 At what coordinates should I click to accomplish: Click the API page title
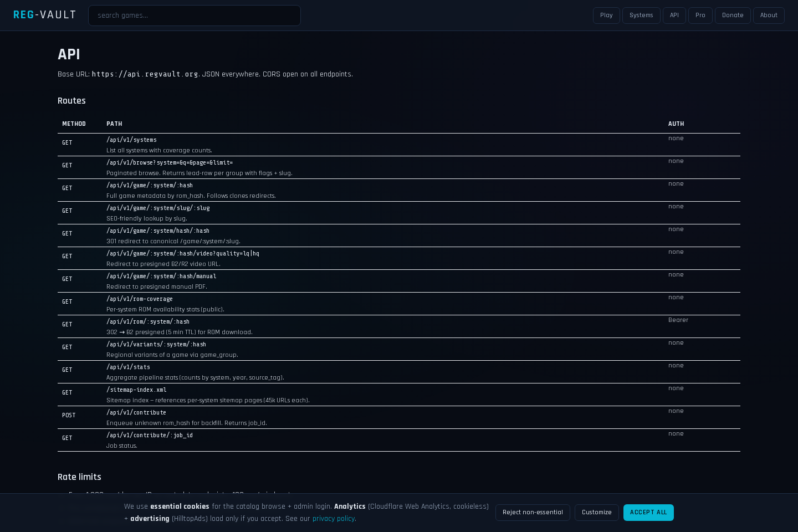[x=69, y=54]
